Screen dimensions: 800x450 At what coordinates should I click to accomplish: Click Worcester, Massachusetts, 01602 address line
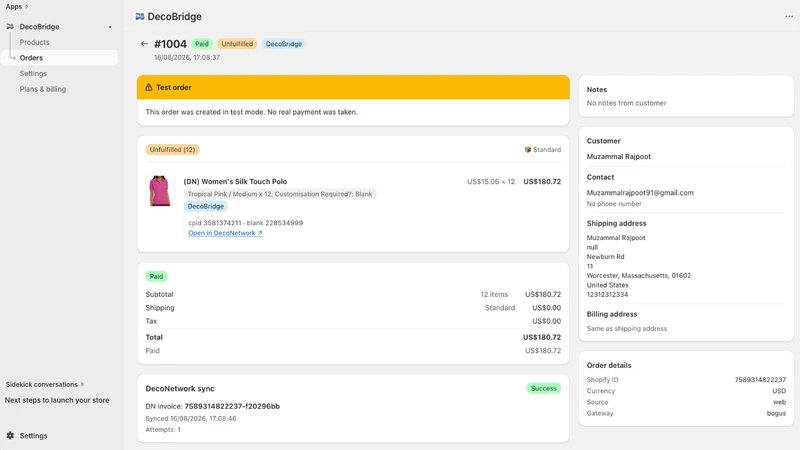[x=639, y=276]
